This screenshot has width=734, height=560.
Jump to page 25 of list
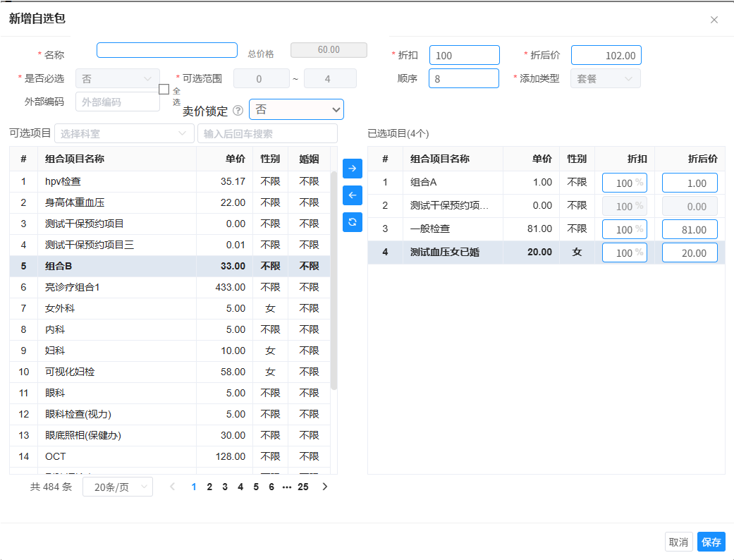pos(303,487)
